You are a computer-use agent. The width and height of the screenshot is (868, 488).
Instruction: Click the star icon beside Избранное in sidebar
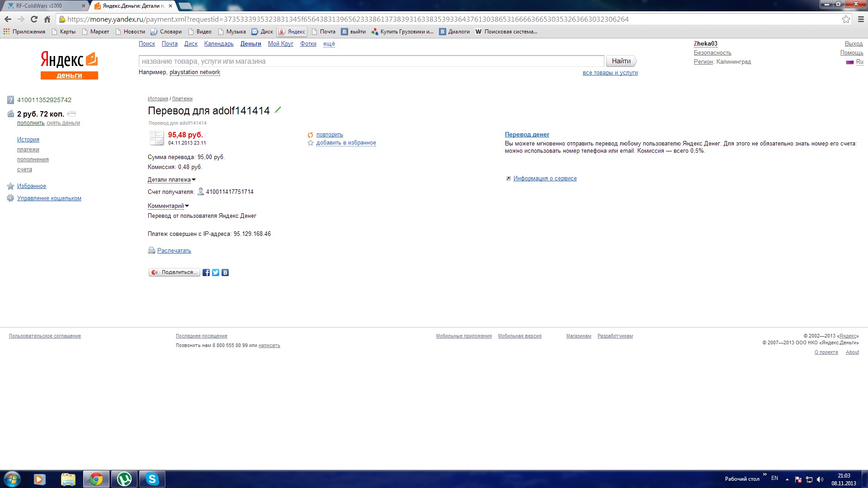pyautogui.click(x=10, y=186)
